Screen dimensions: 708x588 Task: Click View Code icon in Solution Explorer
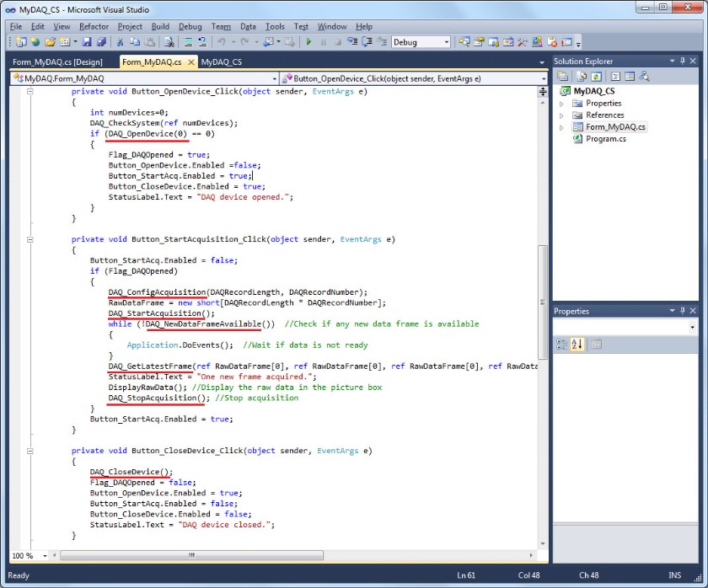pos(615,77)
